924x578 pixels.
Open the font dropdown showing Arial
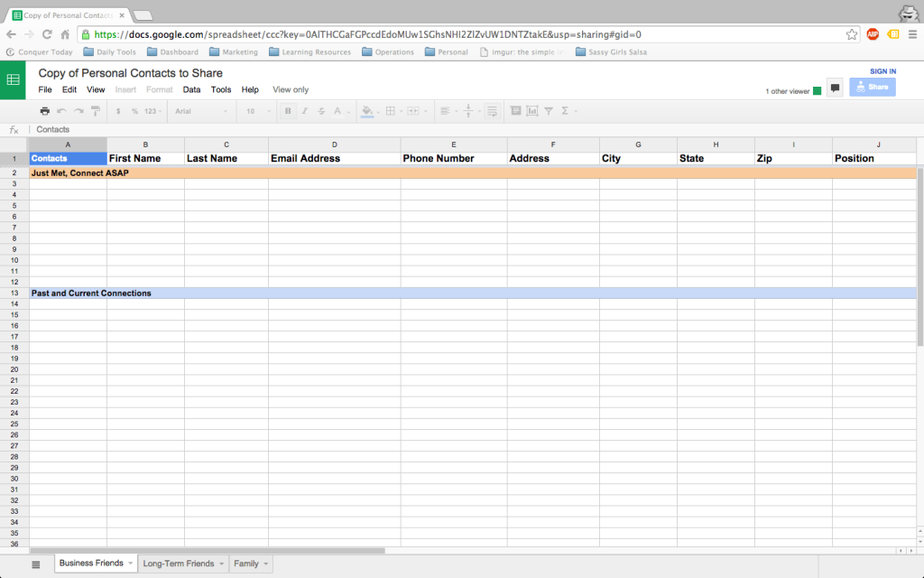point(199,110)
